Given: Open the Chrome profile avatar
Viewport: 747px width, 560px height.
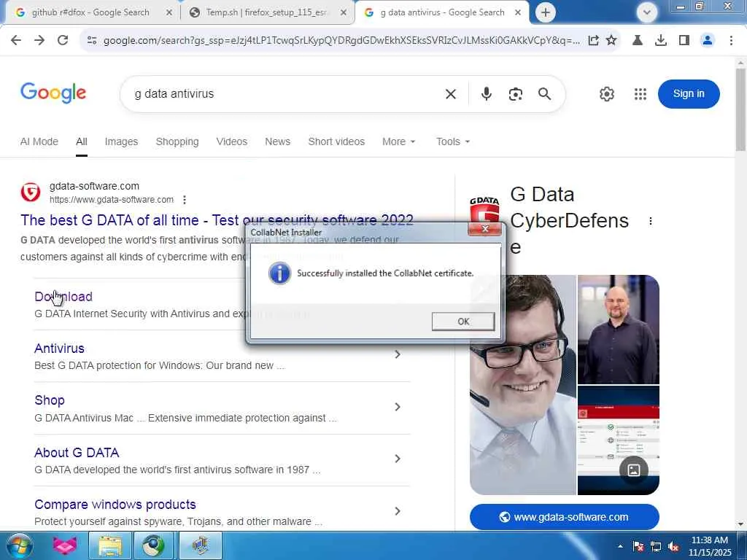Looking at the screenshot, I should (x=708, y=41).
